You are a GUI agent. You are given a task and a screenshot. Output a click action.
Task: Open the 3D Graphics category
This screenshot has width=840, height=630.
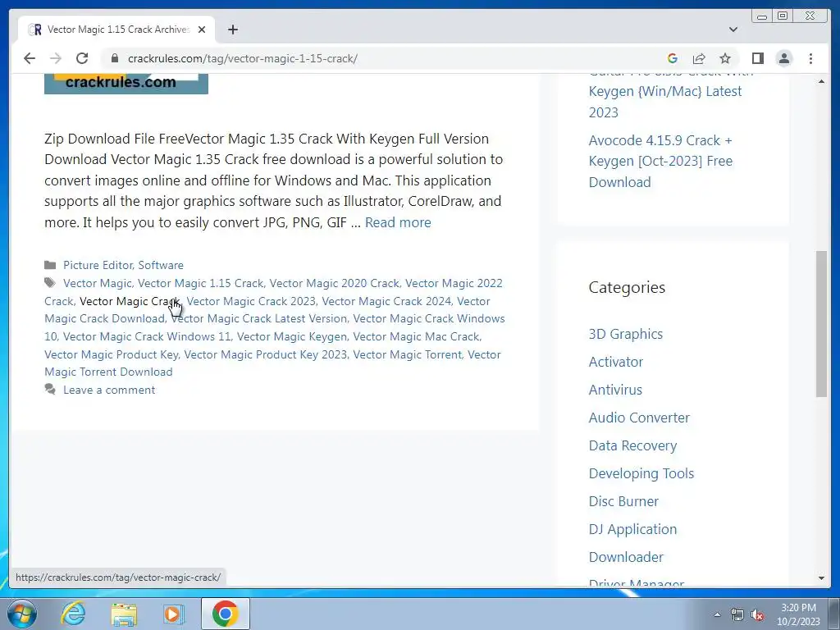click(626, 334)
